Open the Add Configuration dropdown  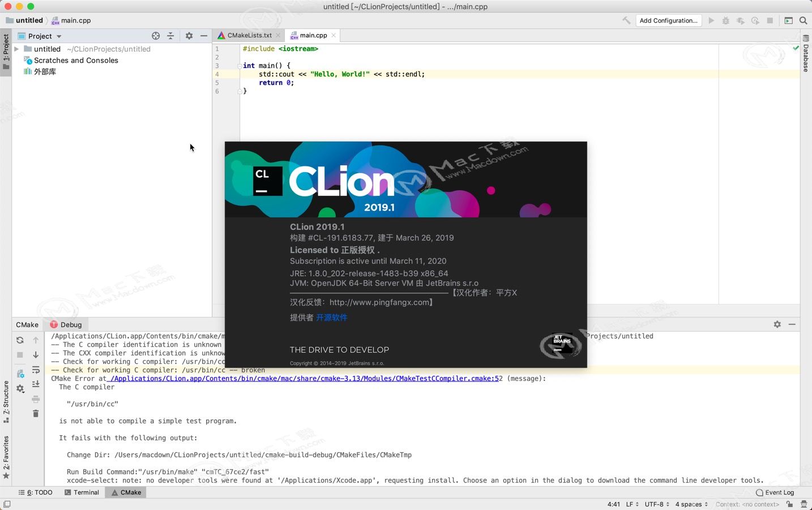pos(668,20)
